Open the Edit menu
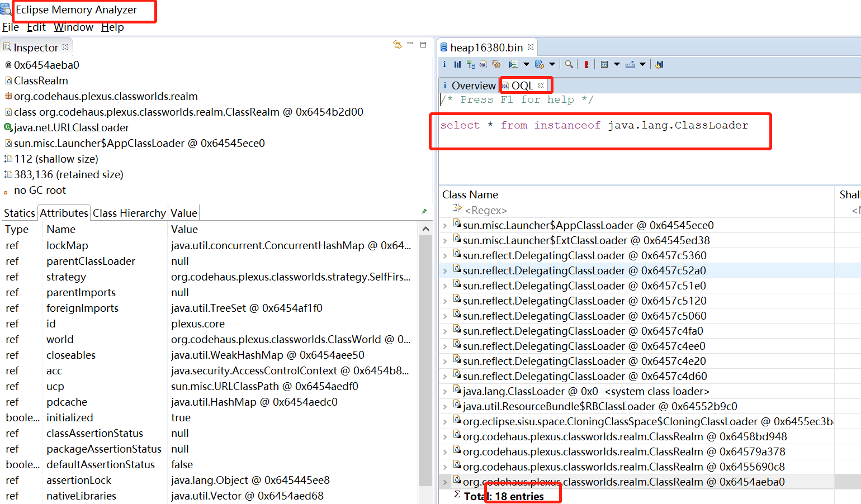 click(36, 27)
